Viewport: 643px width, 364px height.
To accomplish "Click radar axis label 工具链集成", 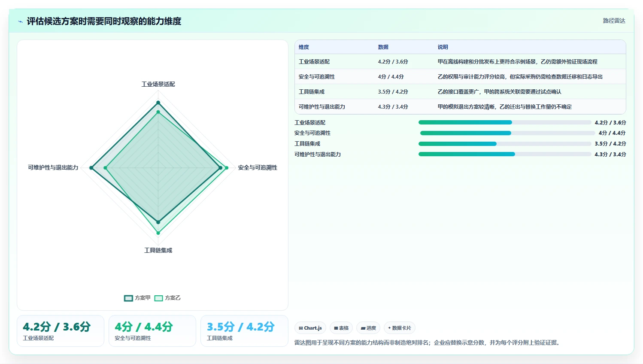I will point(158,250).
